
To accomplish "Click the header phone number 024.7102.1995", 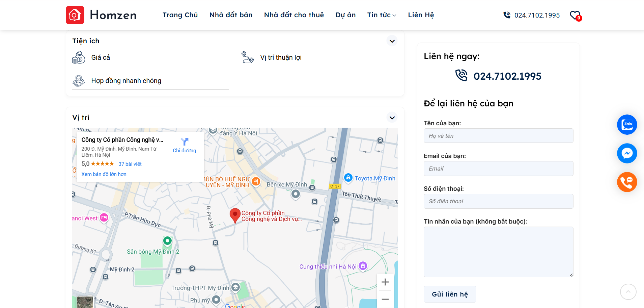I will (x=537, y=15).
